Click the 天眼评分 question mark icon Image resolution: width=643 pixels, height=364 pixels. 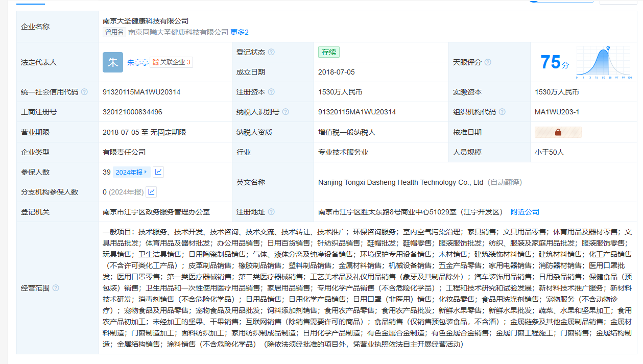click(488, 62)
